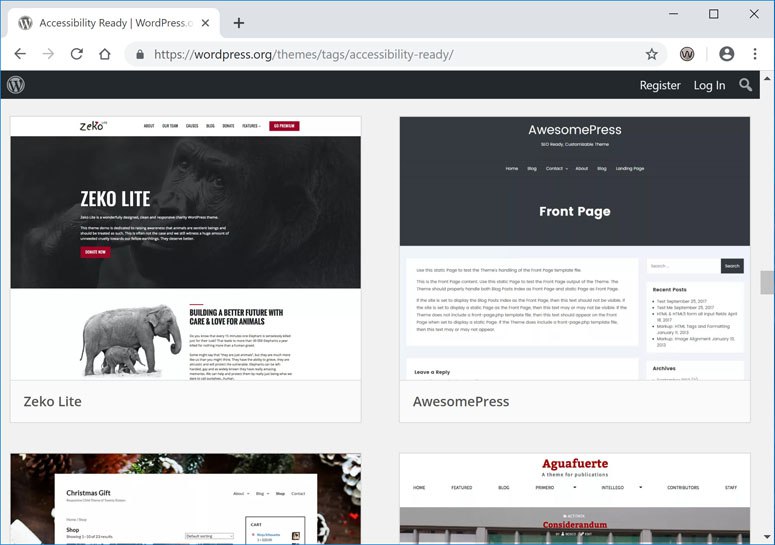
Task: Click the Log In link
Action: pyautogui.click(x=709, y=85)
